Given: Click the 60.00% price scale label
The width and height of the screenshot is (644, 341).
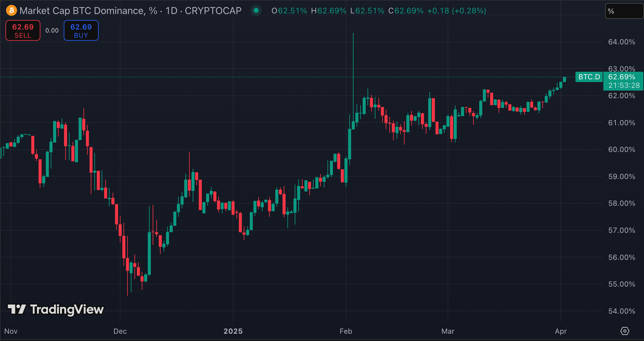Looking at the screenshot, I should pos(622,150).
